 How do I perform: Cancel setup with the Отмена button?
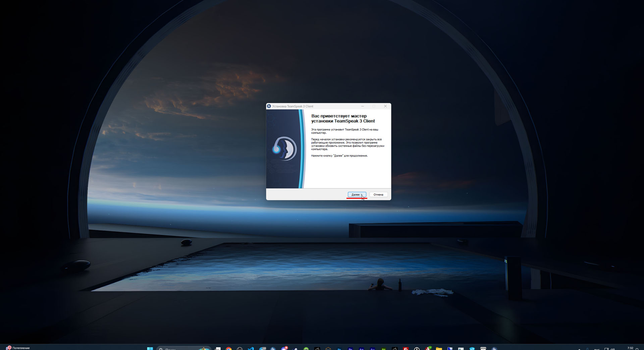click(378, 194)
